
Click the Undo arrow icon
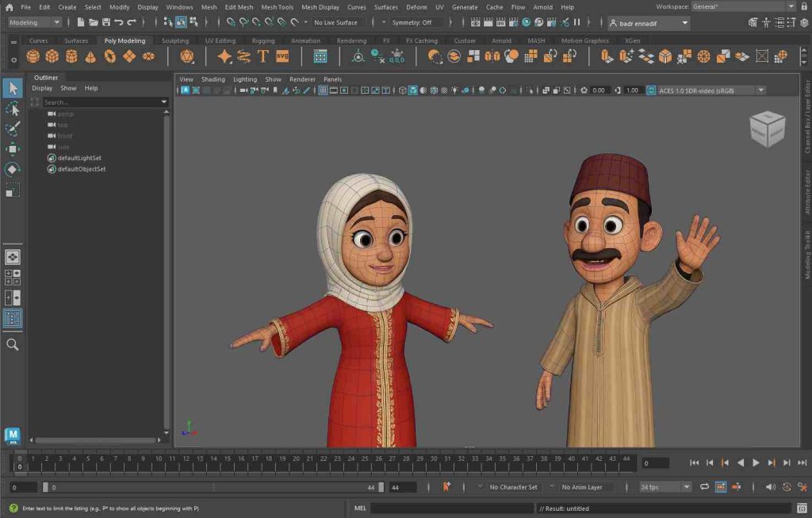pyautogui.click(x=119, y=22)
